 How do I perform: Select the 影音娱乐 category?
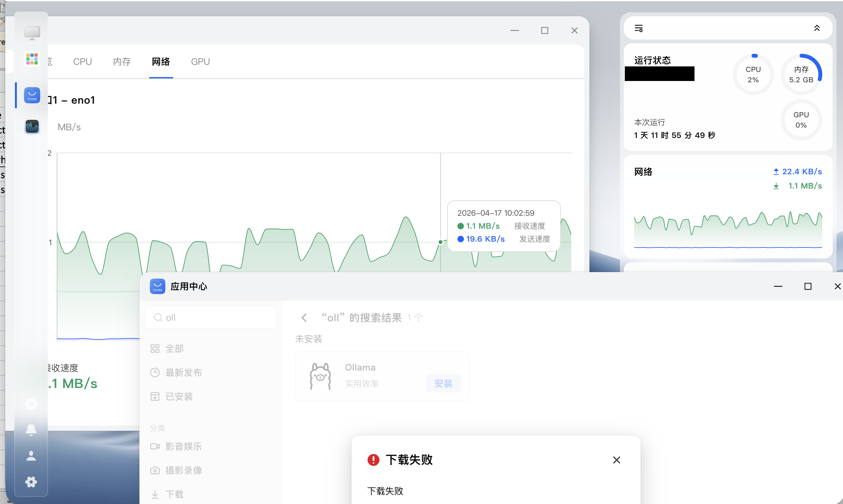click(183, 446)
